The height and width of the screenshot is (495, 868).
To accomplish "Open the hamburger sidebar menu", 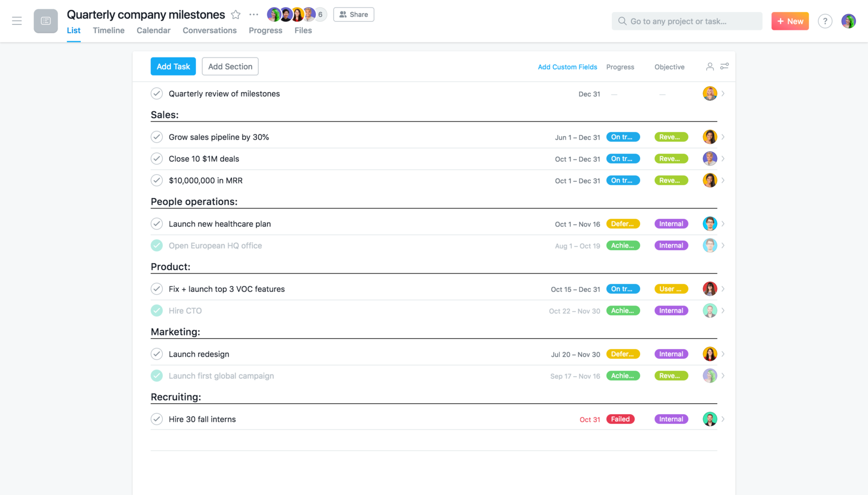I will 17,21.
